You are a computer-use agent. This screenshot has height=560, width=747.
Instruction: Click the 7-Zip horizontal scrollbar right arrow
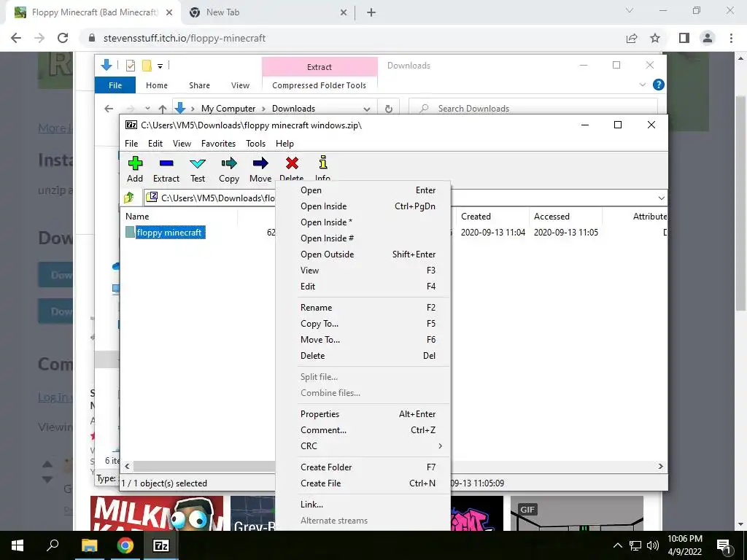click(661, 466)
